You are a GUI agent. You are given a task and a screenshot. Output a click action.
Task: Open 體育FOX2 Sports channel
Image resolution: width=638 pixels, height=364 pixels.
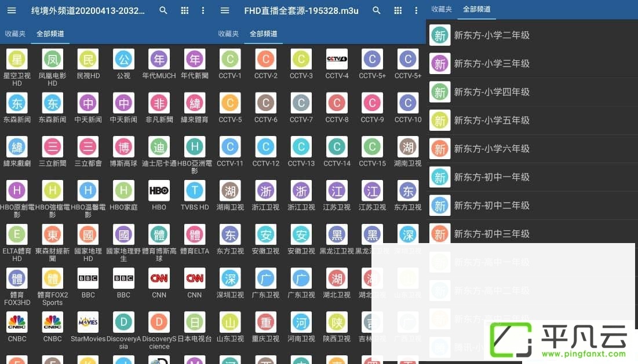tap(53, 286)
